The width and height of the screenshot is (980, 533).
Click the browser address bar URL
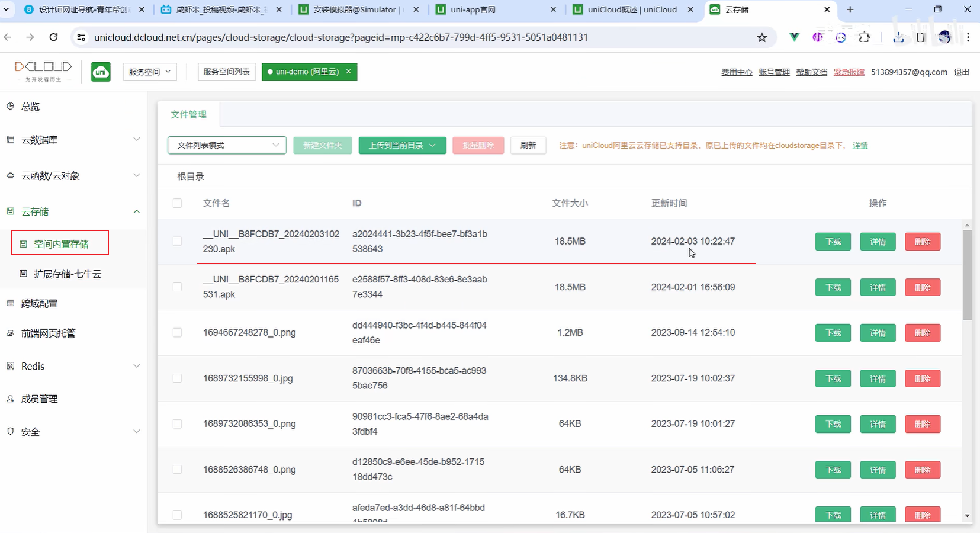point(341,37)
